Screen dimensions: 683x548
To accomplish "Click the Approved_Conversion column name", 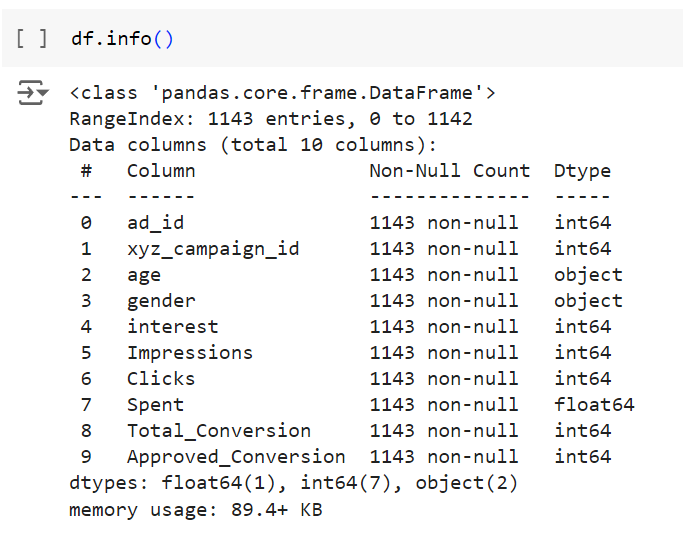I will 236,457.
